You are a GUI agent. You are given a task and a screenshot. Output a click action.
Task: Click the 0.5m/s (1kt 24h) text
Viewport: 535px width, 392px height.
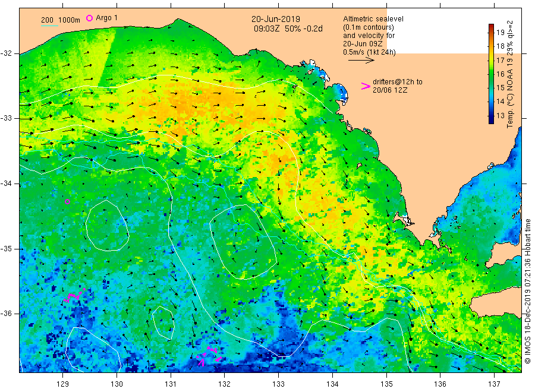click(x=370, y=52)
